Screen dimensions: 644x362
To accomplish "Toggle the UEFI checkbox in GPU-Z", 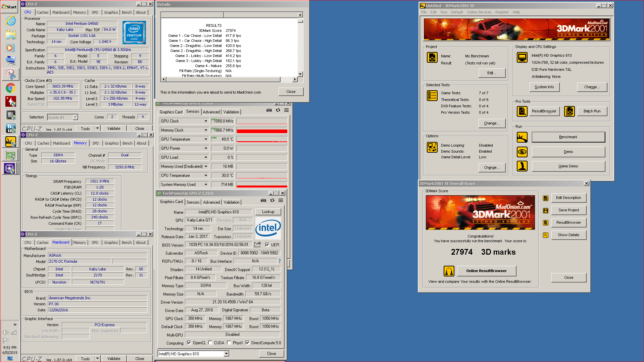I will point(267,245).
